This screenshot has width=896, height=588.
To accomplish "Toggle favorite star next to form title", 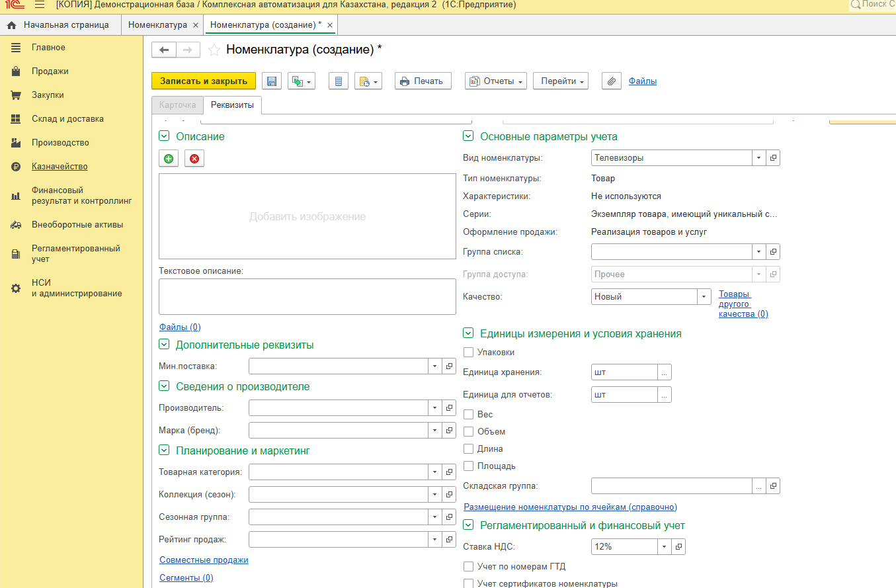I will 214,50.
